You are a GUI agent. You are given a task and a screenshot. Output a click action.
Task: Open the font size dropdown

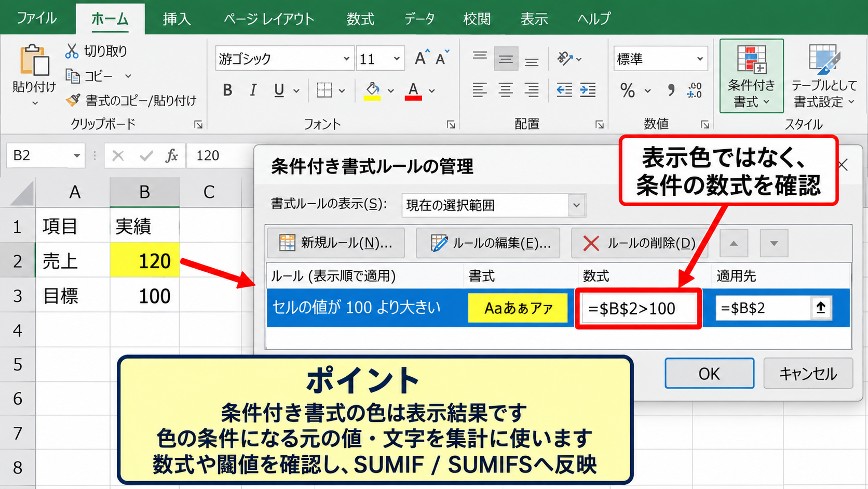[x=397, y=58]
